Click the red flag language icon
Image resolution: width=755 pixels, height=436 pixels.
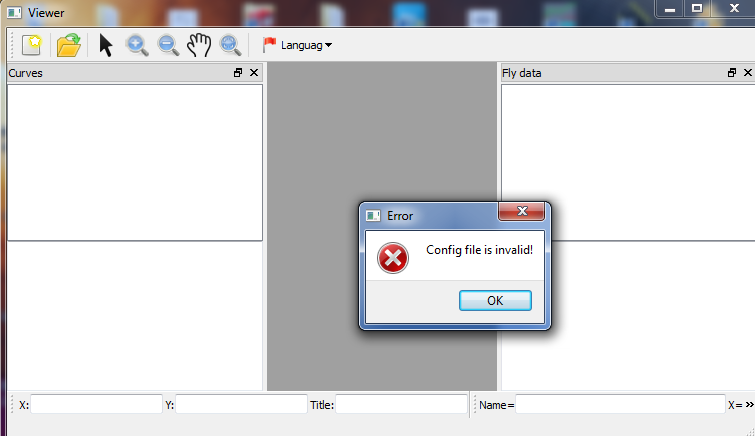(x=269, y=45)
